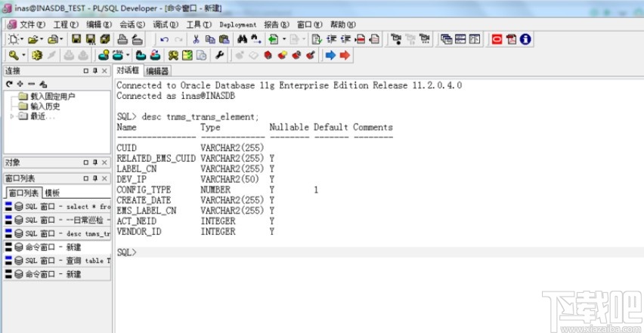This screenshot has width=644, height=333.
Task: Open the Log on key dropdown arrow
Action: pyautogui.click(x=23, y=55)
